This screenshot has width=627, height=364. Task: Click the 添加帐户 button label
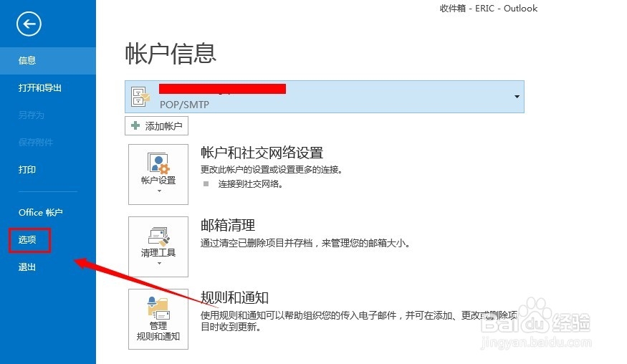point(163,126)
